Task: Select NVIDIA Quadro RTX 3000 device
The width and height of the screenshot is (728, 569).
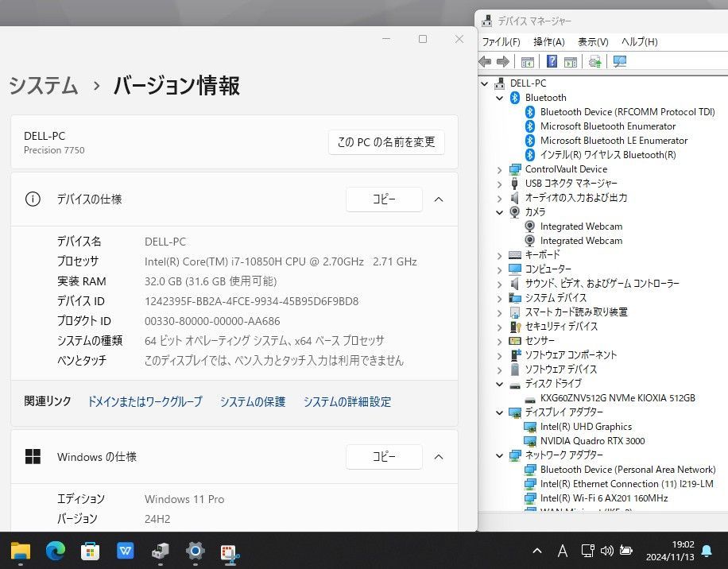Action: (592, 441)
